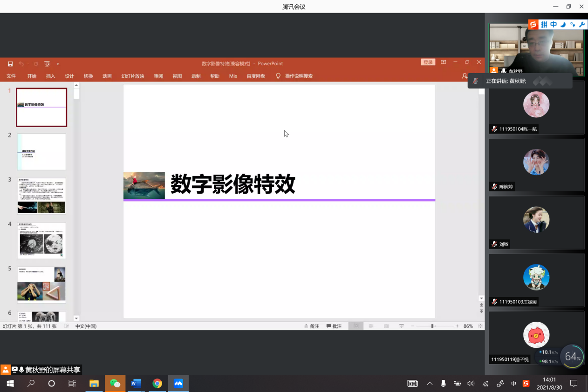Open the 插入 ribbon tab
This screenshot has height=392, width=588.
pyautogui.click(x=50, y=76)
